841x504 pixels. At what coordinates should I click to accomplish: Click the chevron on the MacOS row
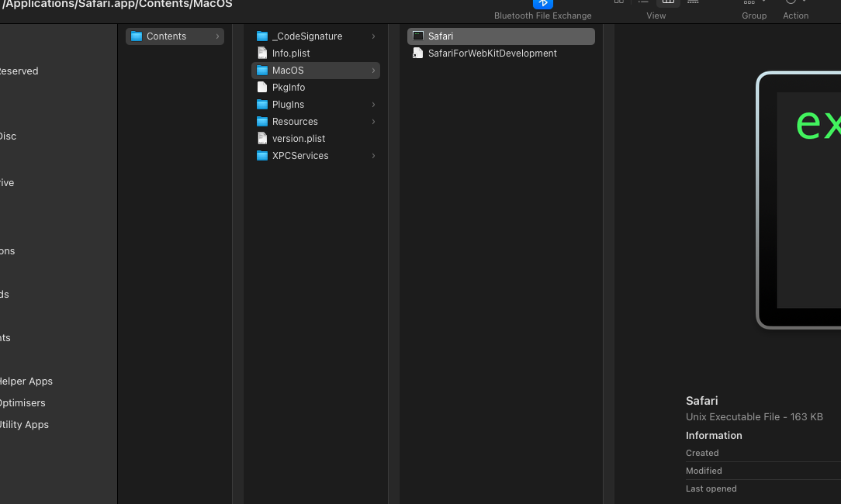373,71
